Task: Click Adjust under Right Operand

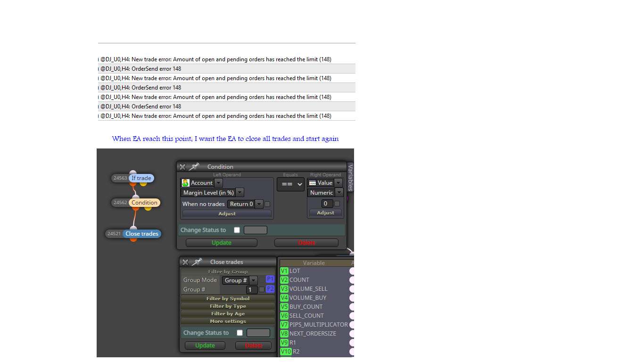Action: click(325, 213)
